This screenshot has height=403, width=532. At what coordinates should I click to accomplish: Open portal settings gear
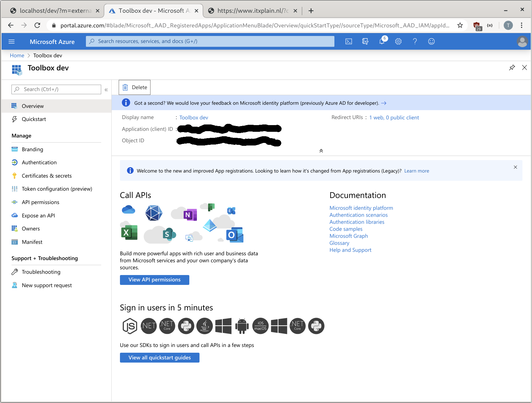point(398,41)
